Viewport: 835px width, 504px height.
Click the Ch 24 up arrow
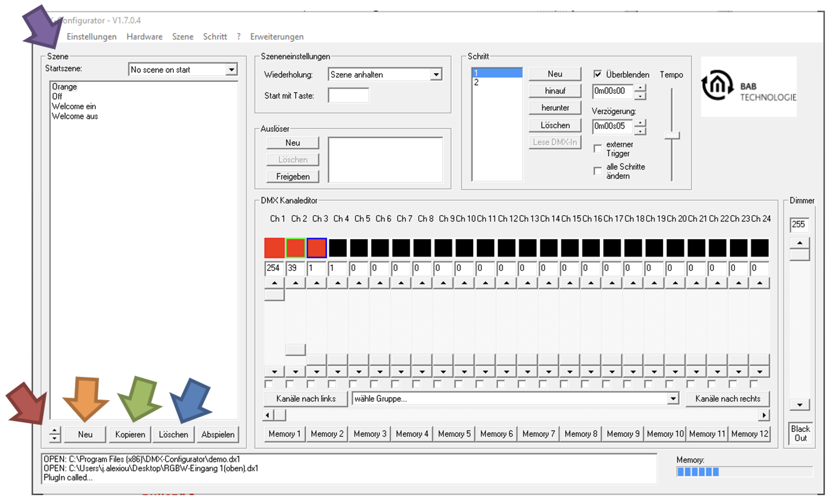[759, 283]
